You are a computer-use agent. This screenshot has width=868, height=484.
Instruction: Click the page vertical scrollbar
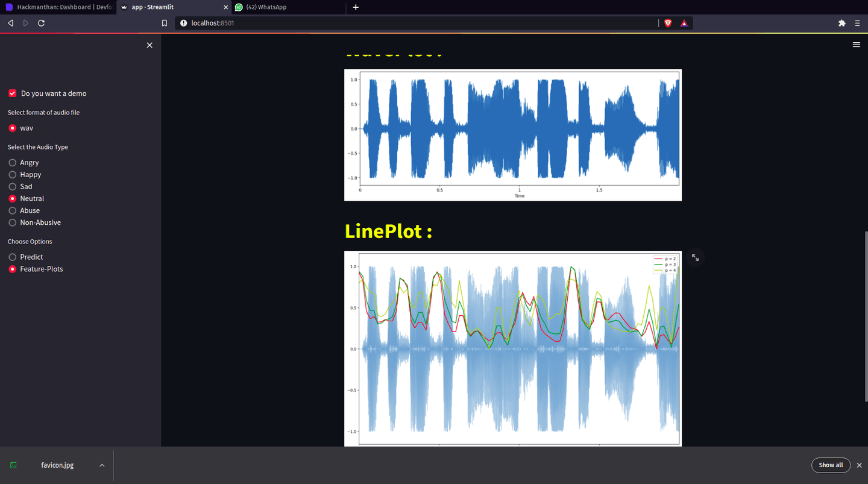(866, 316)
